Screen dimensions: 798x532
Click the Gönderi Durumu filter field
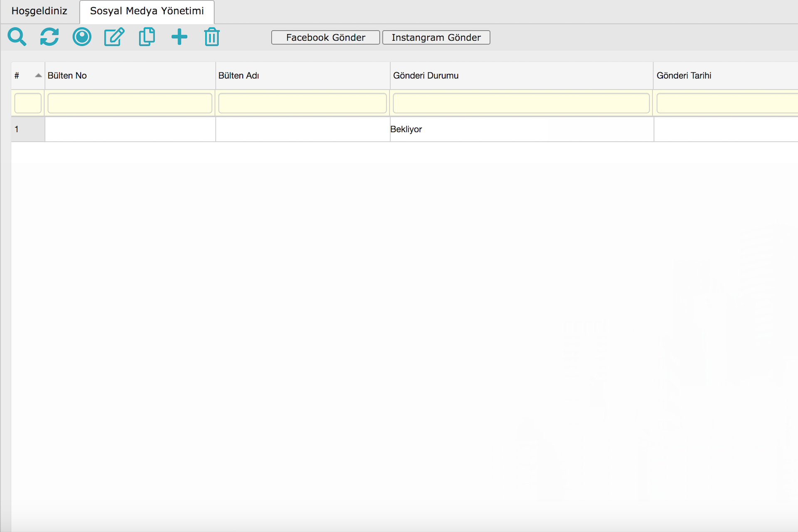521,103
